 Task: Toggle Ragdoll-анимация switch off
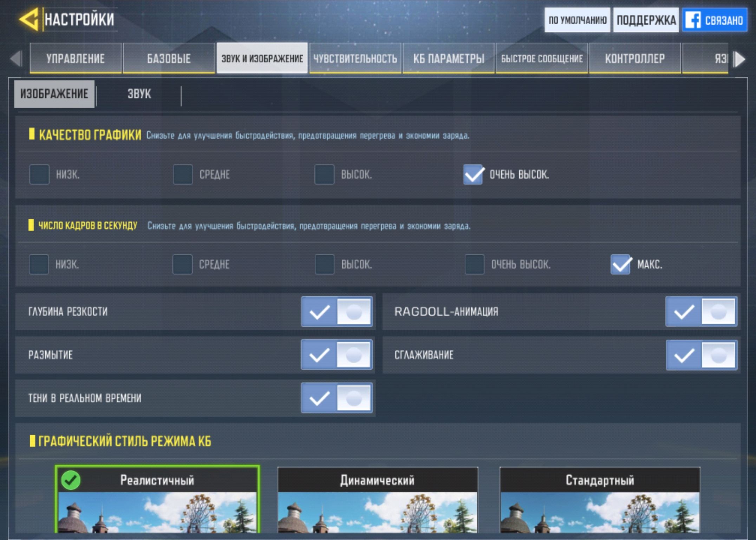tap(701, 312)
